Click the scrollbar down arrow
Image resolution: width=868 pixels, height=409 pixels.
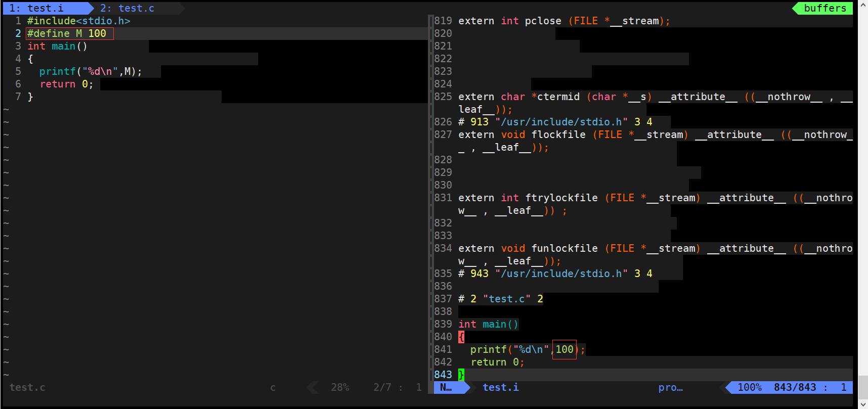click(x=863, y=404)
